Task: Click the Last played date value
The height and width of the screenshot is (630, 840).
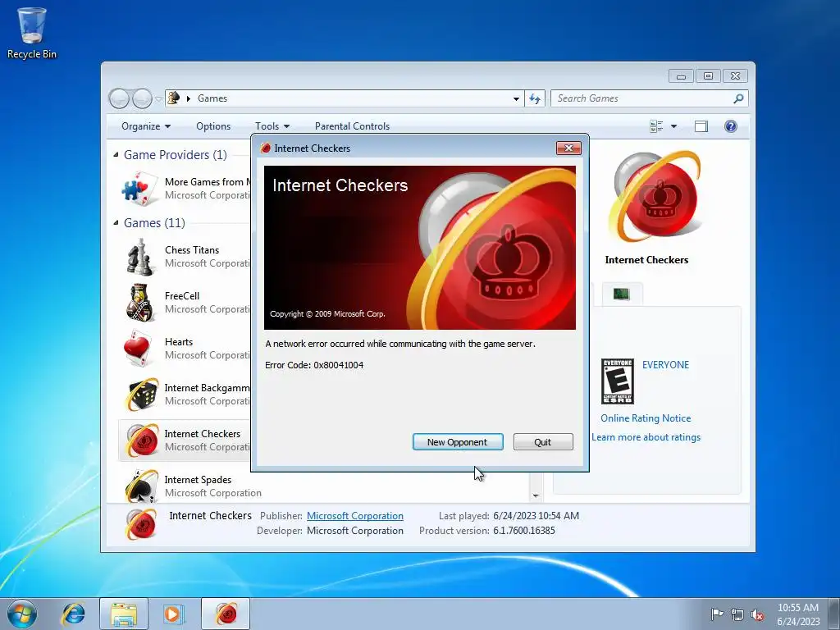Action: pos(536,516)
